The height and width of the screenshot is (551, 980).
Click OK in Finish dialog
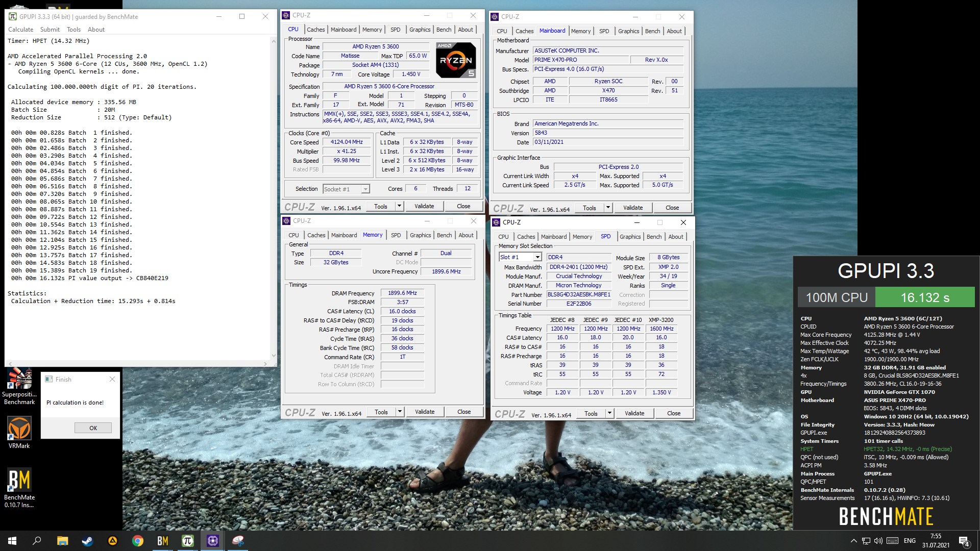[93, 428]
